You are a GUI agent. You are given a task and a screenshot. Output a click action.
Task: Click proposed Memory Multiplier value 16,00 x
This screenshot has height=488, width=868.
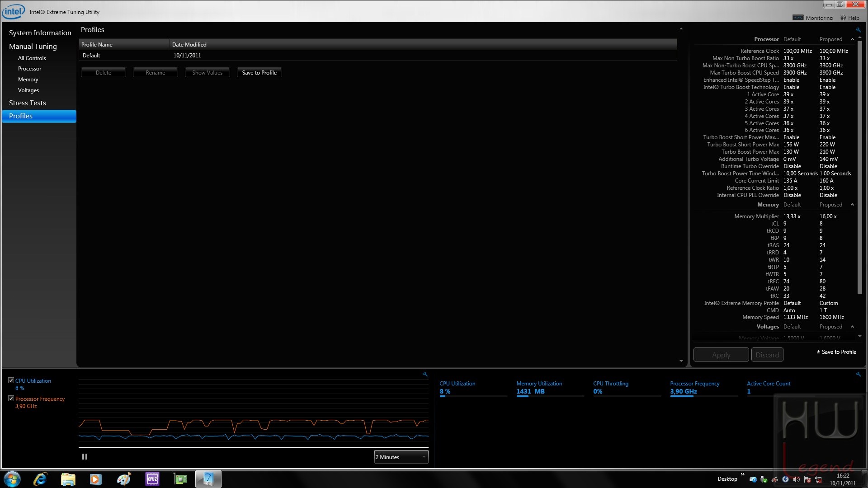[828, 216]
